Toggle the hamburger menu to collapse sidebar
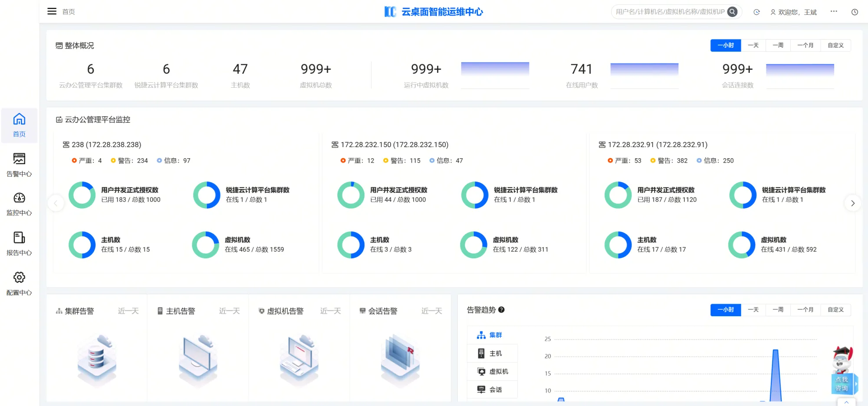The height and width of the screenshot is (406, 868). tap(52, 11)
